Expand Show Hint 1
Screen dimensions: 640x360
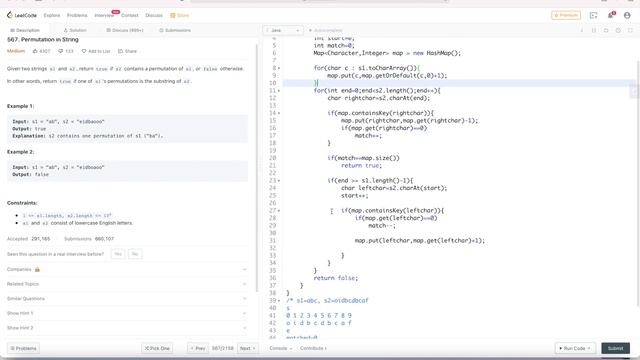[x=127, y=313]
